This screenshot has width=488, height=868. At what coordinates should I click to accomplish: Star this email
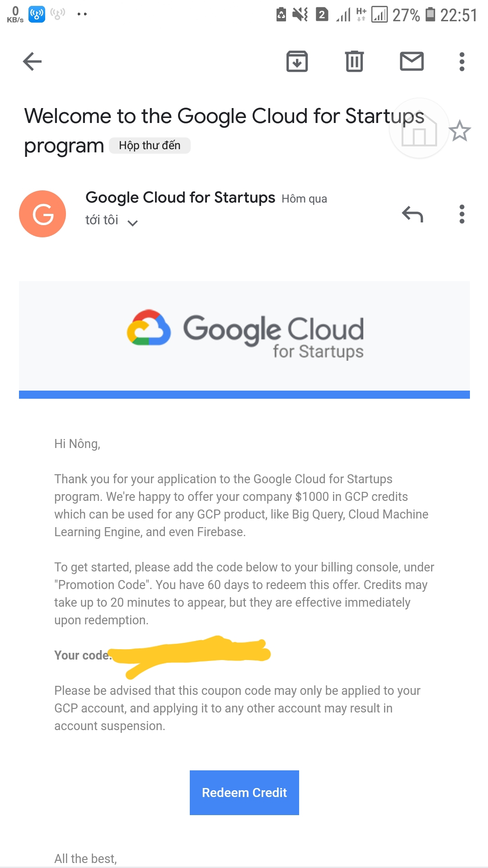[x=460, y=131]
